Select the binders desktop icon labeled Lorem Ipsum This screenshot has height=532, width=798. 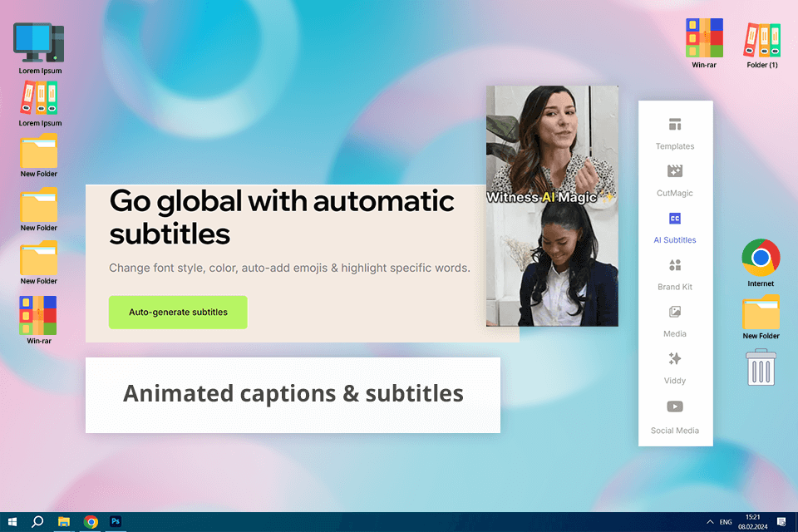tap(39, 98)
